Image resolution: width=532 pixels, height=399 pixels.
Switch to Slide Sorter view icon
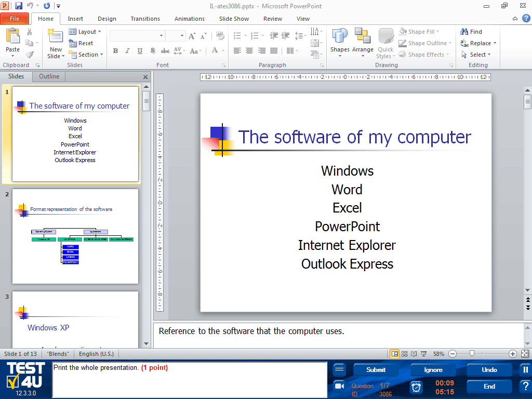click(x=404, y=354)
